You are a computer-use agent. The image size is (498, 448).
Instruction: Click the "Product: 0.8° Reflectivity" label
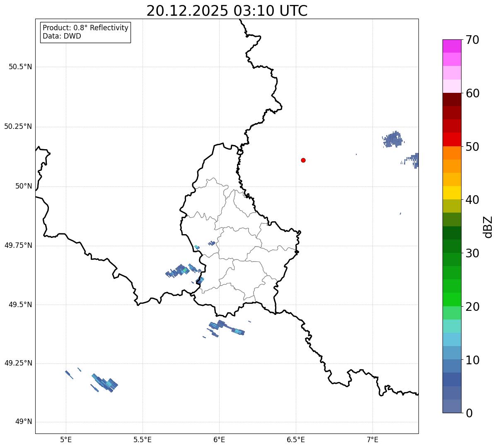(86, 28)
